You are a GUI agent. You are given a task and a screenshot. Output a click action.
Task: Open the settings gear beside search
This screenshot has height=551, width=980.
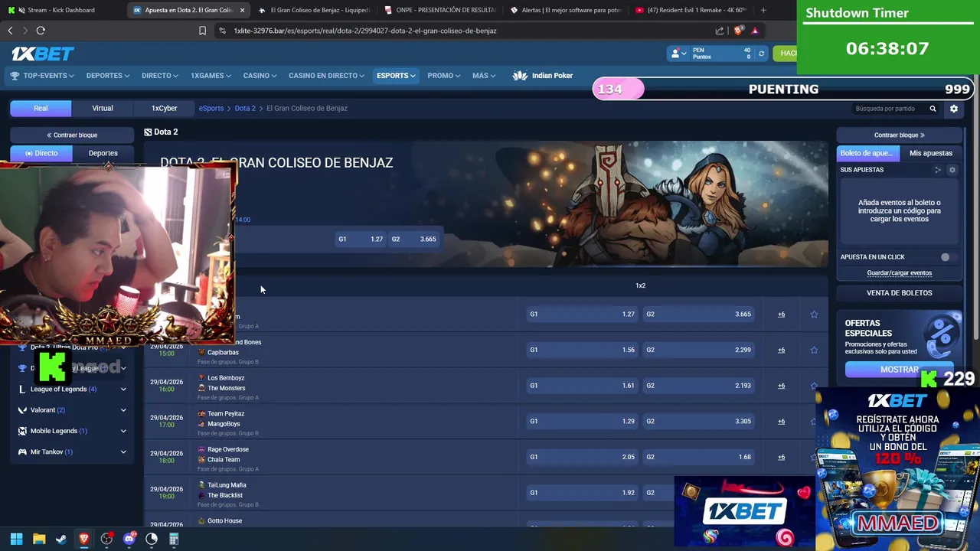click(x=954, y=109)
